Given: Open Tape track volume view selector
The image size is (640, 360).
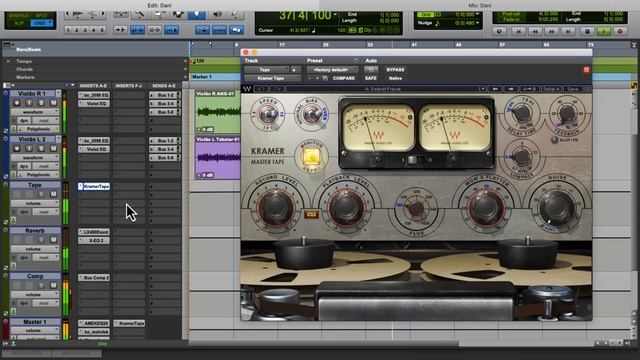Looking at the screenshot, I should 35,203.
